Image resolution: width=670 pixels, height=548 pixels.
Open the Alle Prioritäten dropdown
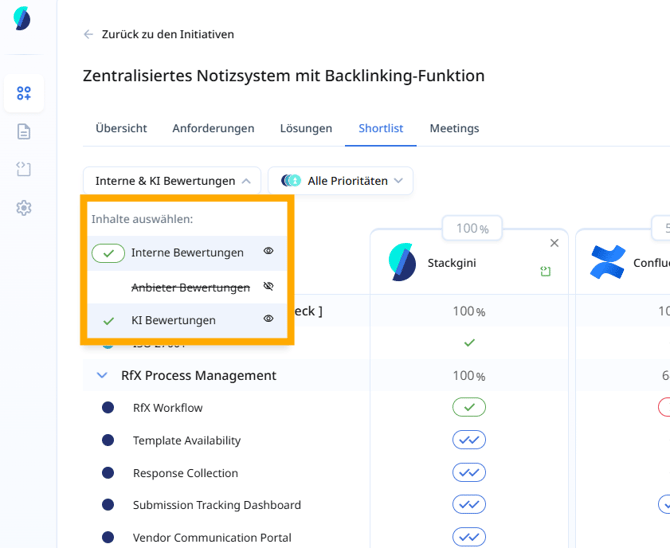340,181
